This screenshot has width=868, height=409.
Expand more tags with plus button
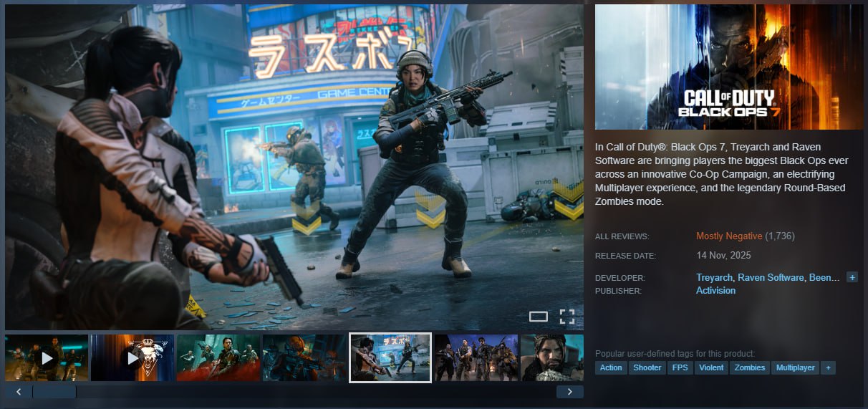(x=829, y=367)
